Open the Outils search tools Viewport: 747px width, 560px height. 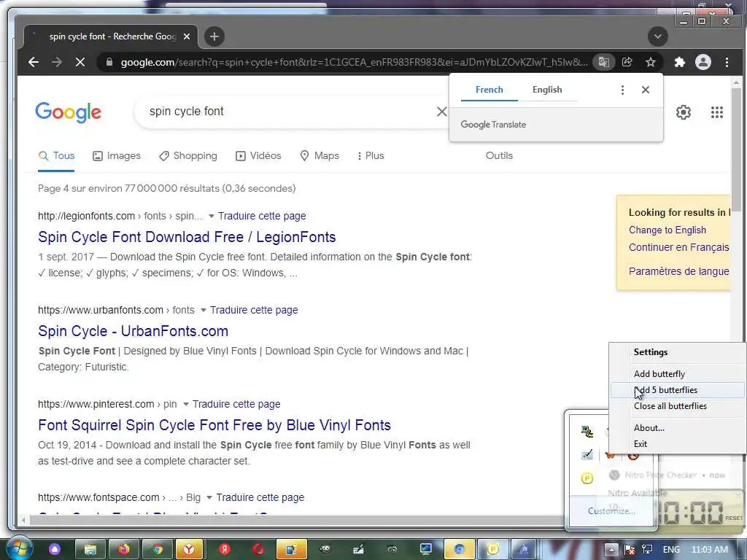tap(499, 156)
